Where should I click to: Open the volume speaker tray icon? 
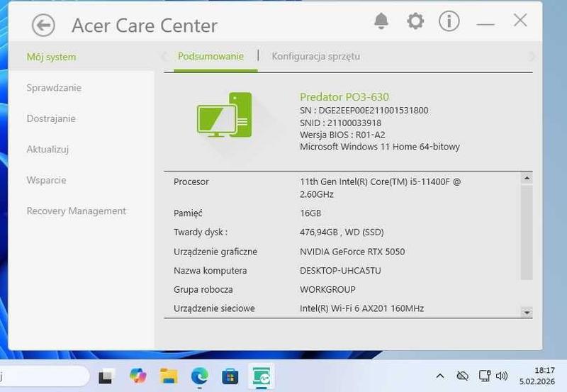pos(502,376)
